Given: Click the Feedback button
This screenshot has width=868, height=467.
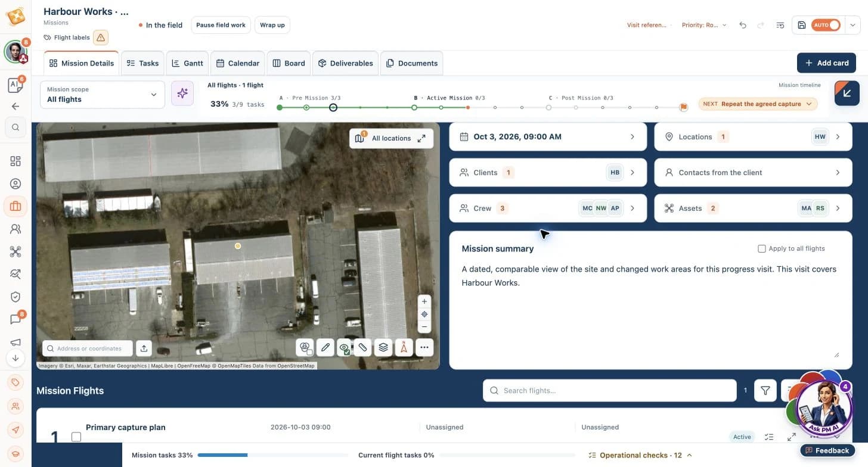Looking at the screenshot, I should pyautogui.click(x=827, y=450).
